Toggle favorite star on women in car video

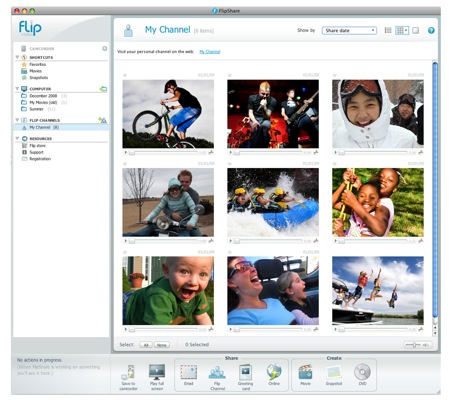(x=230, y=252)
